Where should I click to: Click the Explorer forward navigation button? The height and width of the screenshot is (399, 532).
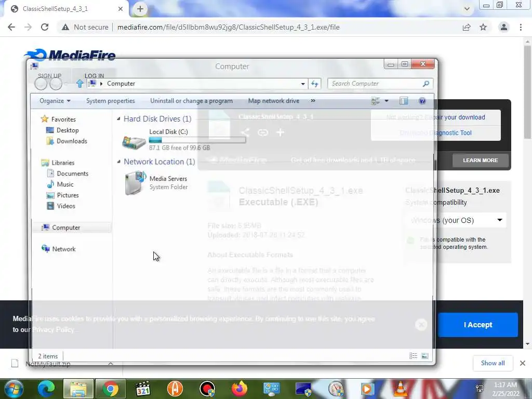56,84
